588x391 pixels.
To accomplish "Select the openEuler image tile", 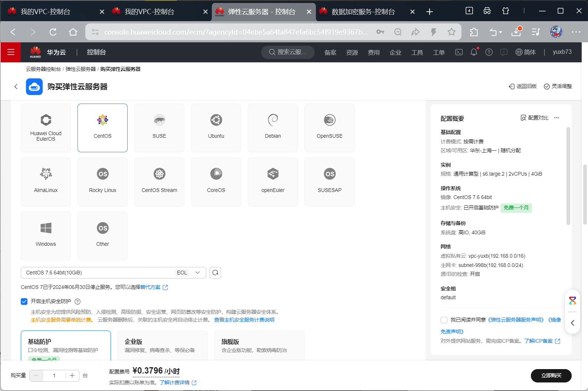I will (273, 182).
